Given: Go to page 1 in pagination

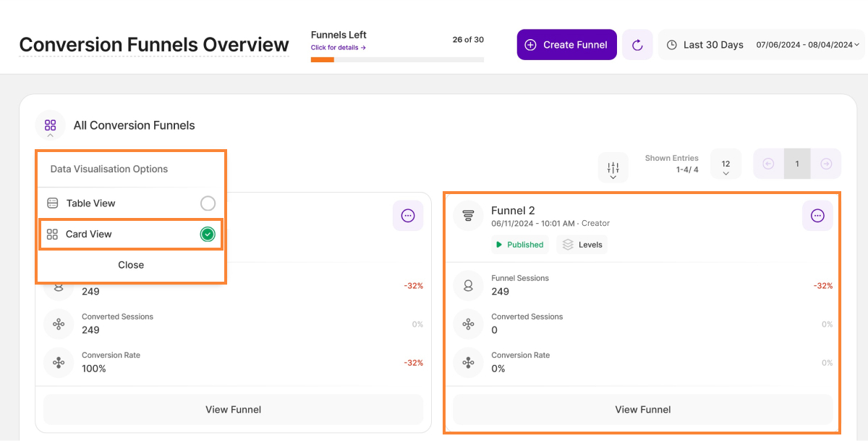Looking at the screenshot, I should pyautogui.click(x=797, y=164).
